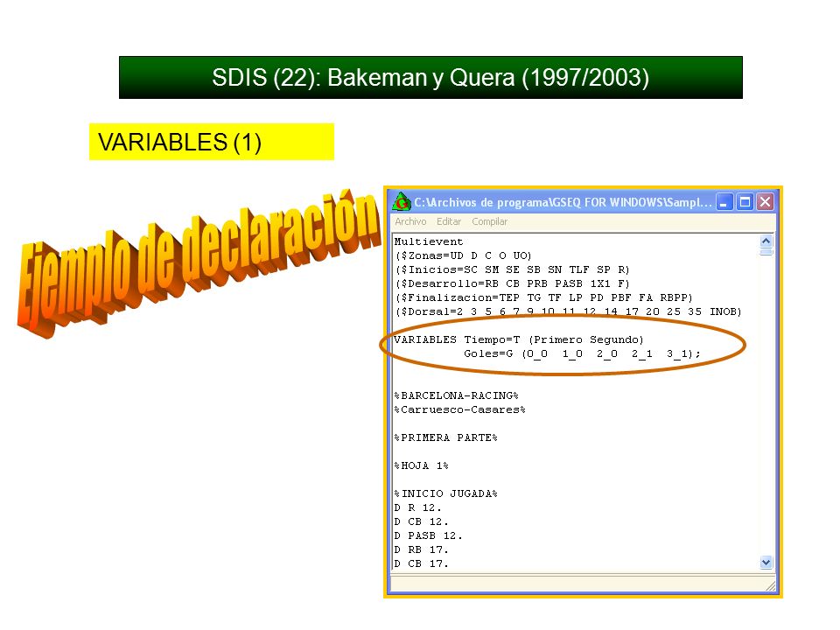This screenshot has height=630, width=840.
Task: Open the Editar menu
Action: click(x=448, y=221)
